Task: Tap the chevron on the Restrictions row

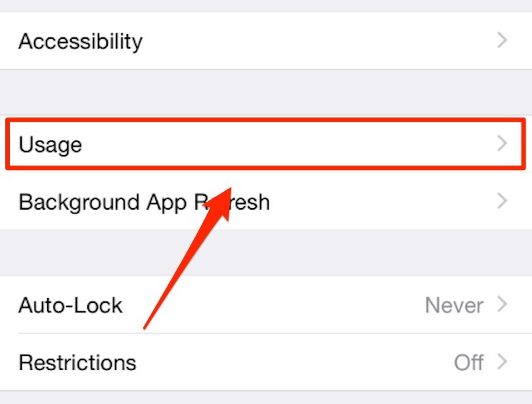Action: tap(502, 362)
